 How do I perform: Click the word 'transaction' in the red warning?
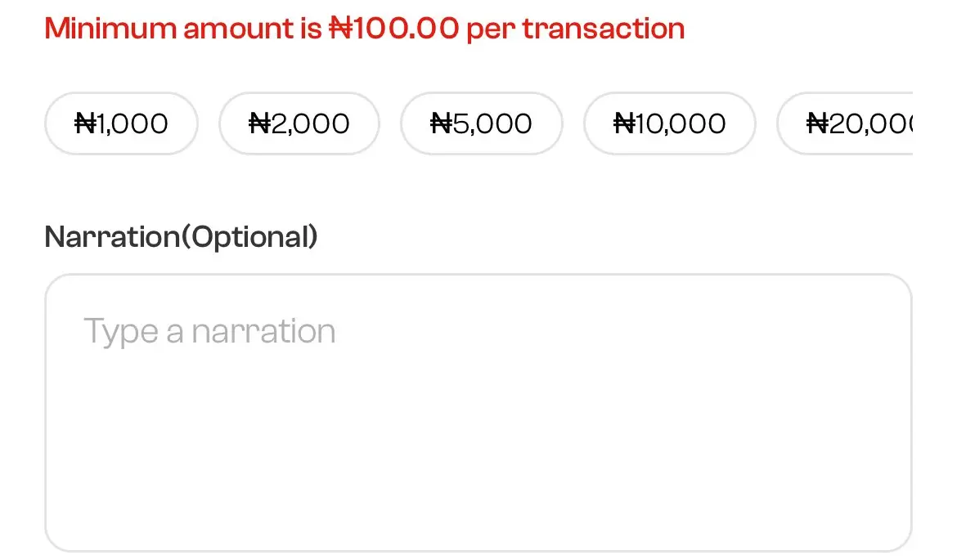coord(603,29)
